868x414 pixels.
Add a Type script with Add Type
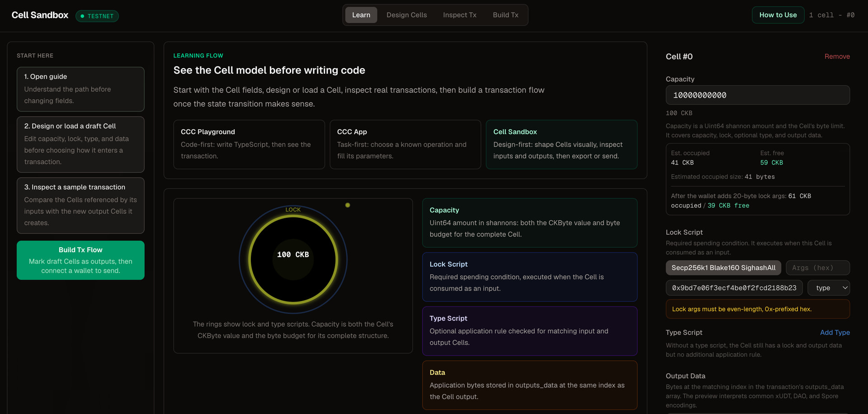(x=835, y=333)
